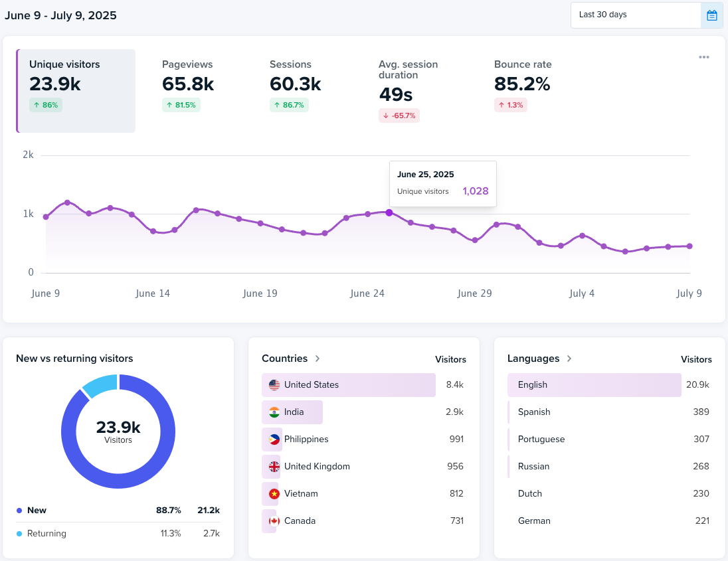Viewport: 728px width, 561px height.
Task: Select the English language row
Action: (x=594, y=384)
